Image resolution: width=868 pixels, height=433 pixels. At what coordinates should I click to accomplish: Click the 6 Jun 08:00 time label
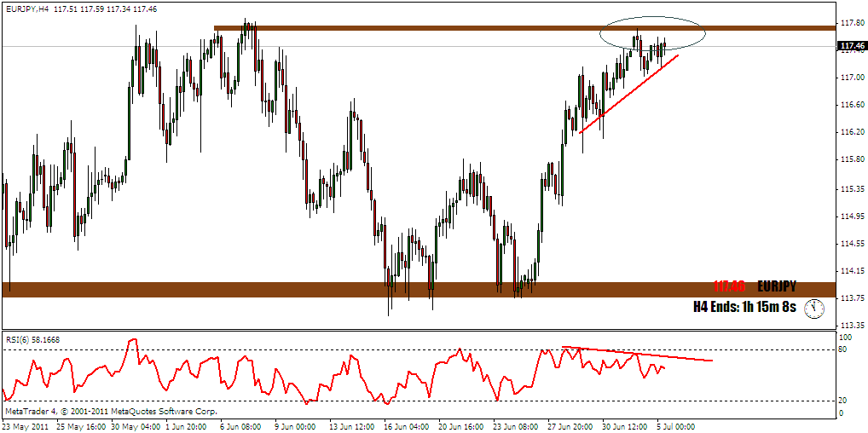241,427
